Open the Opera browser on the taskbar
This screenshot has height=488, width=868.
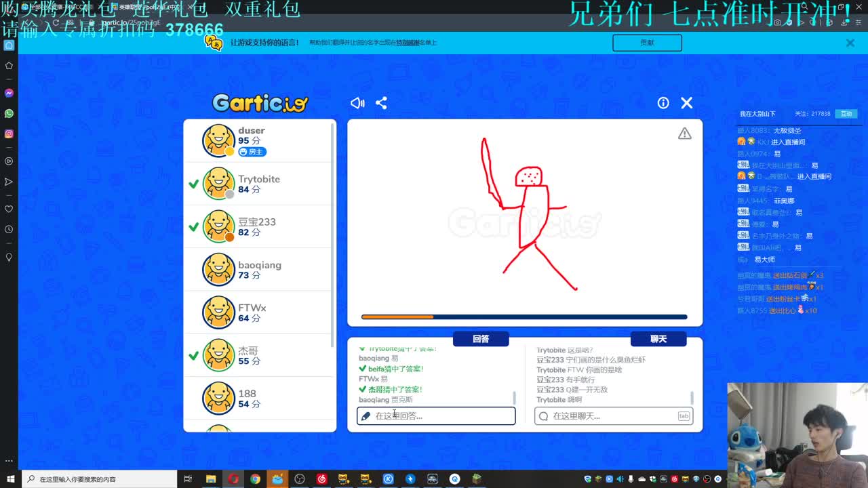233,479
